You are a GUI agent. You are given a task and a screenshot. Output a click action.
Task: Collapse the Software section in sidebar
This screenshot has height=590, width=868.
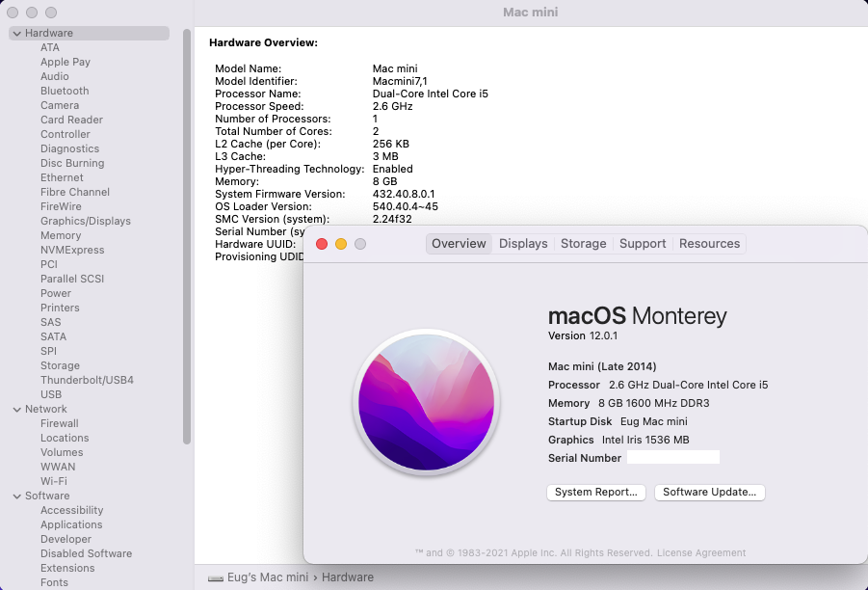[x=16, y=496]
